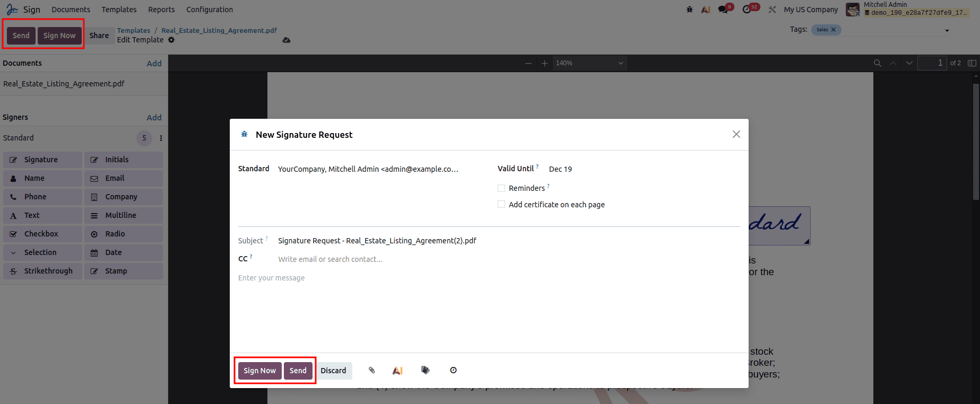
Task: Close the New Signature Request dialog
Action: (736, 134)
